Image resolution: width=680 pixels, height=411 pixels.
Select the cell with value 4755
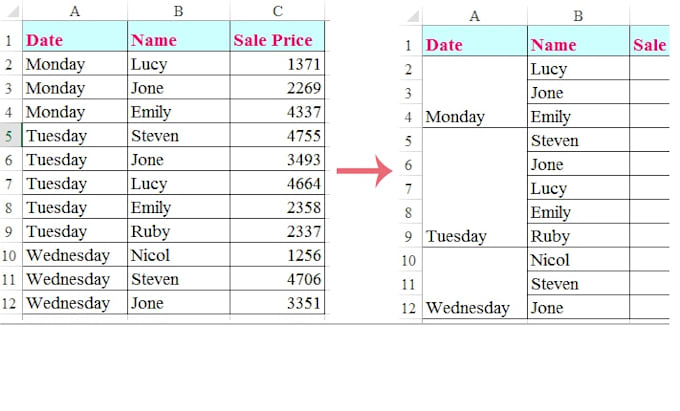277,136
